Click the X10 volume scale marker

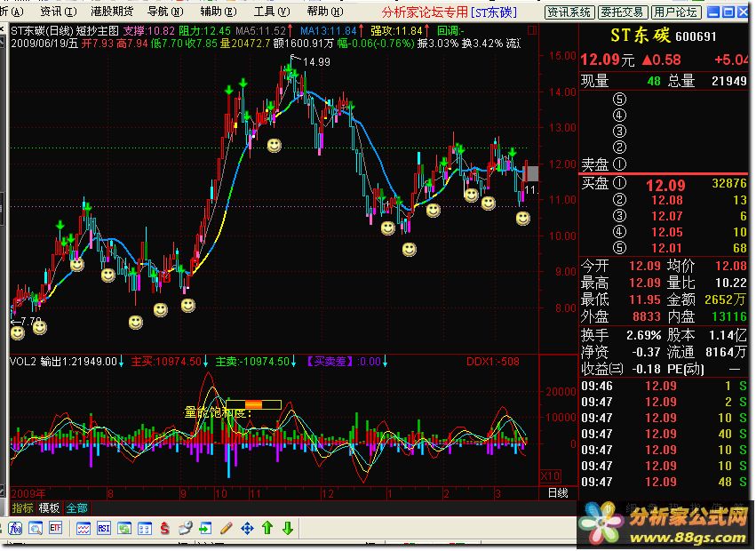pos(550,476)
